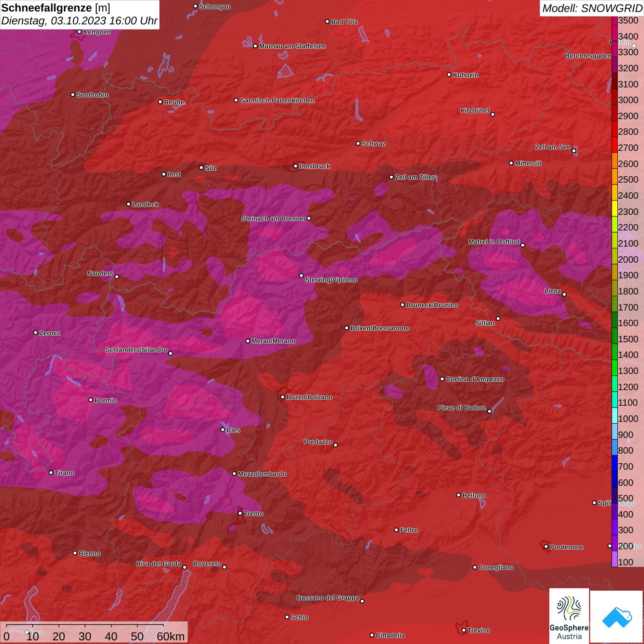
Task: Click the 3500 legend color swatch
Action: click(615, 20)
